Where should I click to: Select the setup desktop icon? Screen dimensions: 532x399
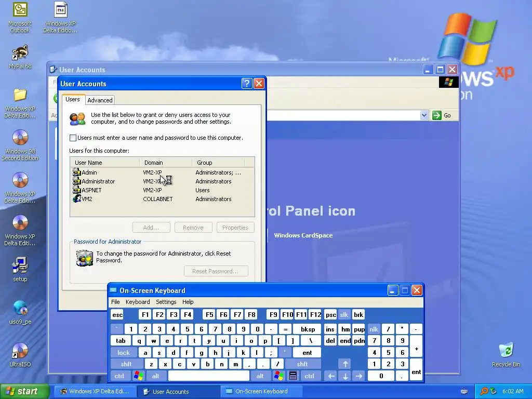pos(20,270)
